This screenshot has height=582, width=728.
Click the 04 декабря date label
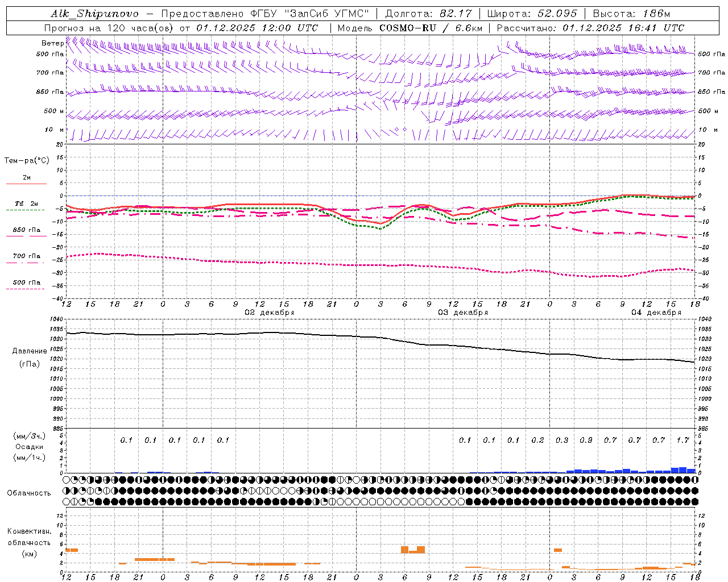tap(656, 313)
